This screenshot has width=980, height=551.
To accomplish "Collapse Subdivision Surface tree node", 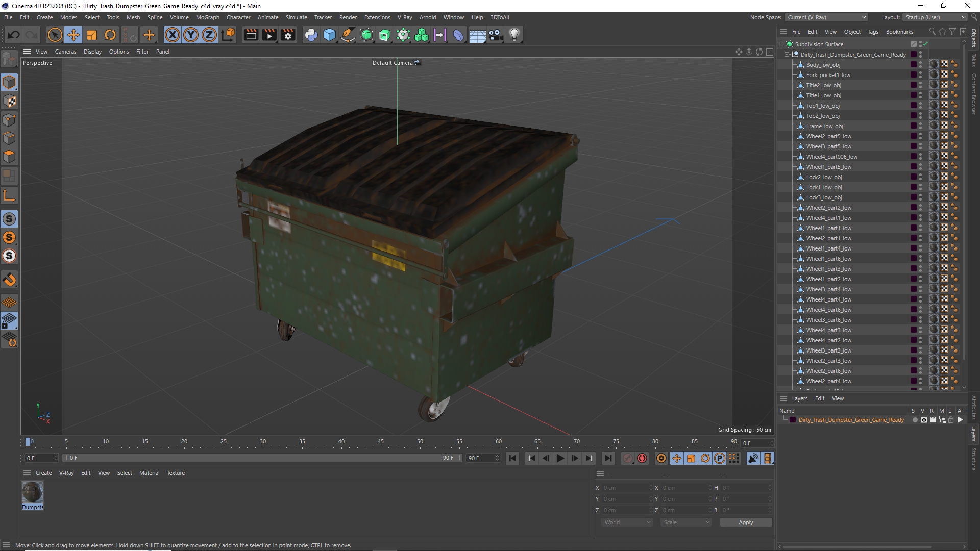I will [781, 44].
